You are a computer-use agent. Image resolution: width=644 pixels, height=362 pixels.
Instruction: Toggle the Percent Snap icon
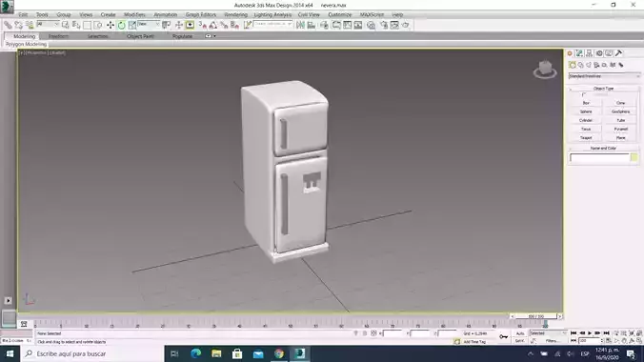pyautogui.click(x=224, y=25)
